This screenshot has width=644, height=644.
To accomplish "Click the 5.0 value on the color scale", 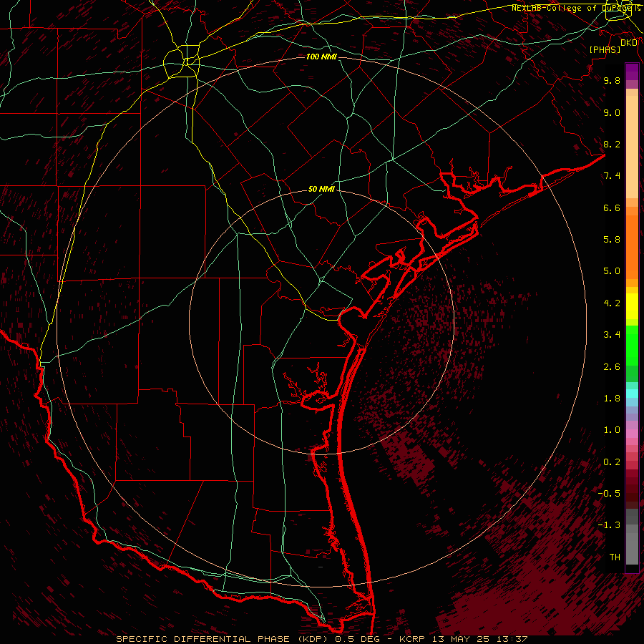I will pyautogui.click(x=612, y=271).
